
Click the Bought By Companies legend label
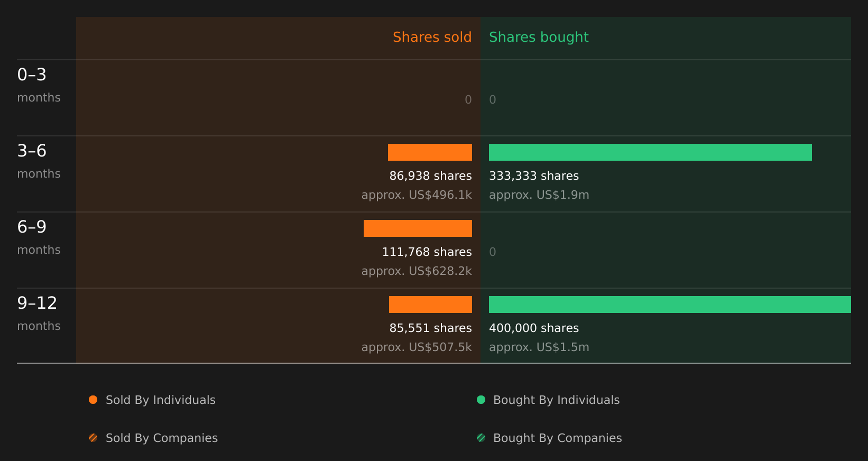point(557,438)
